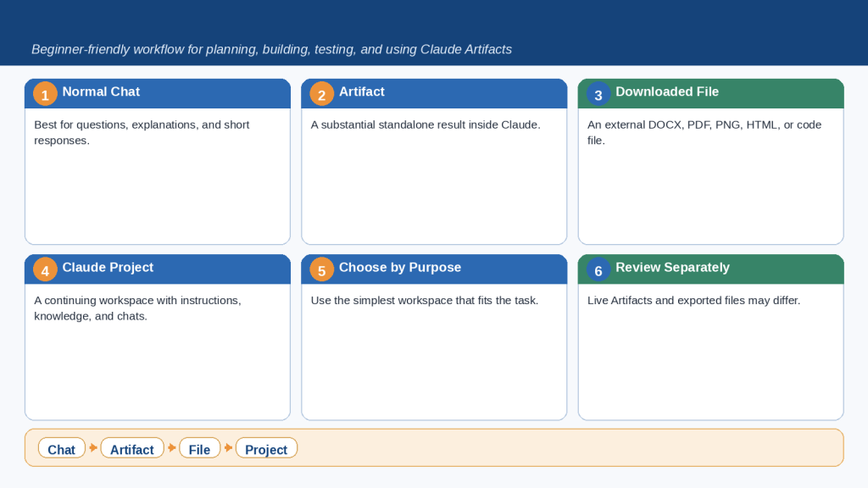Click the blue number 6 badge
The width and height of the screenshot is (868, 488).
598,270
